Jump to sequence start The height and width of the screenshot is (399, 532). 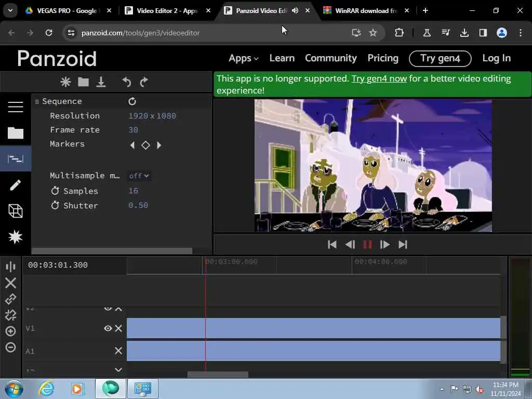click(332, 245)
